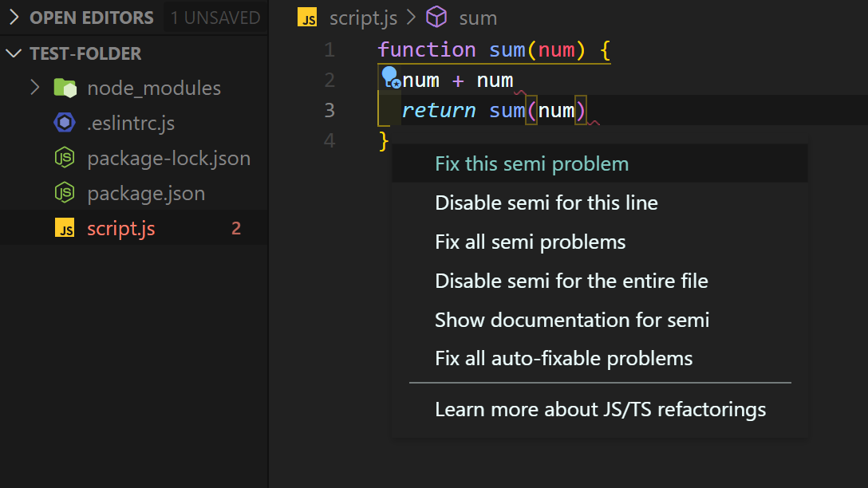Viewport: 868px width, 488px height.
Task: Expand the node_modules folder chevron
Action: tap(34, 88)
